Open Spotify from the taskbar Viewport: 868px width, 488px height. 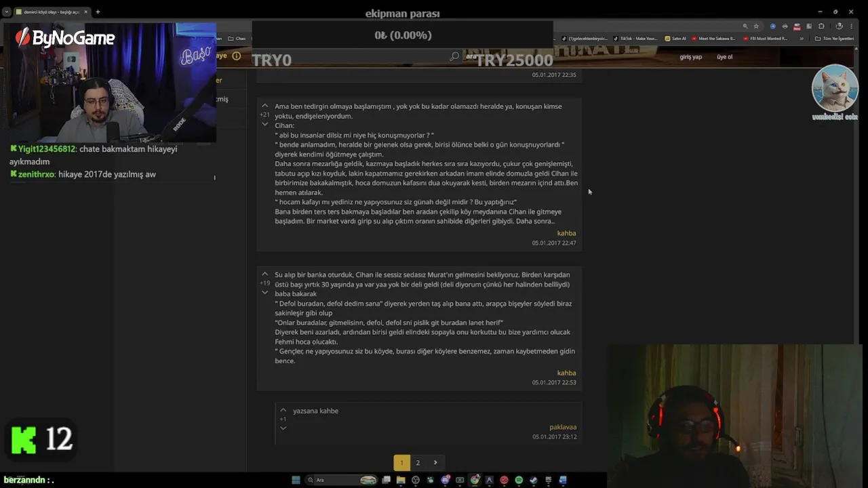click(519, 480)
